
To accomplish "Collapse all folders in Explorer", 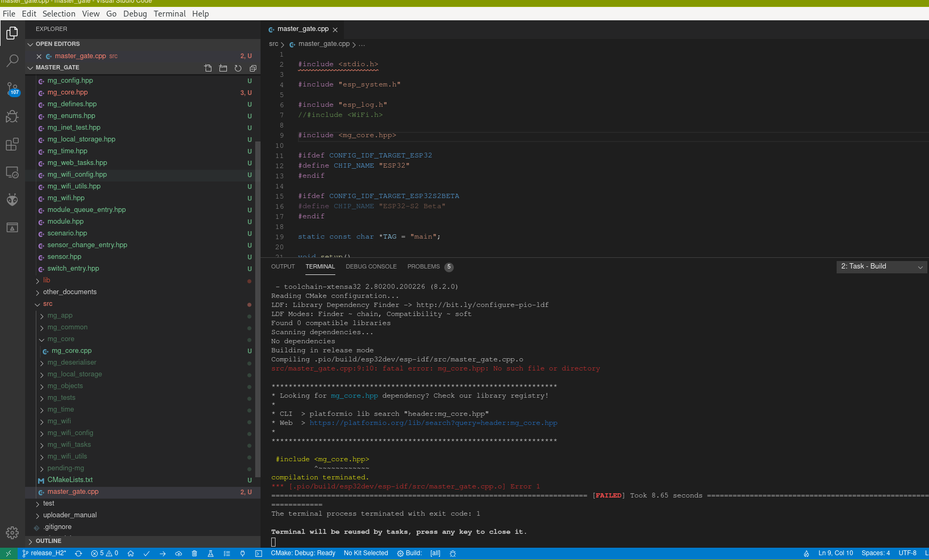I will 253,68.
